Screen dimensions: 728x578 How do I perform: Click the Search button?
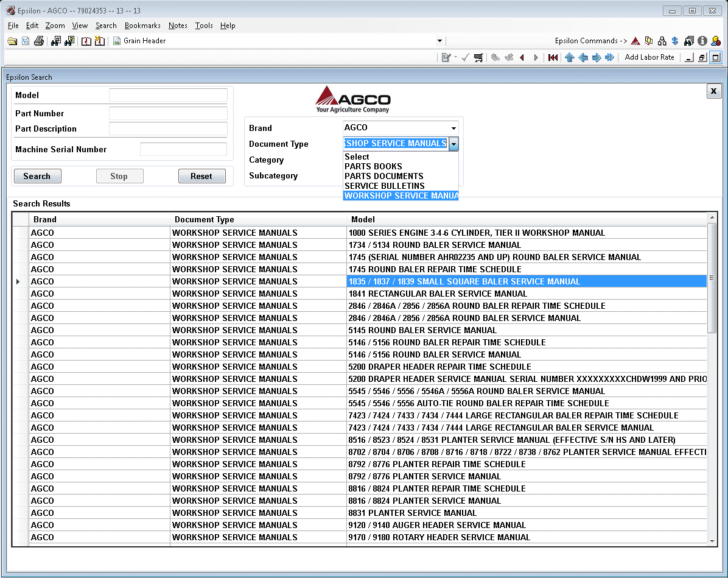(37, 176)
